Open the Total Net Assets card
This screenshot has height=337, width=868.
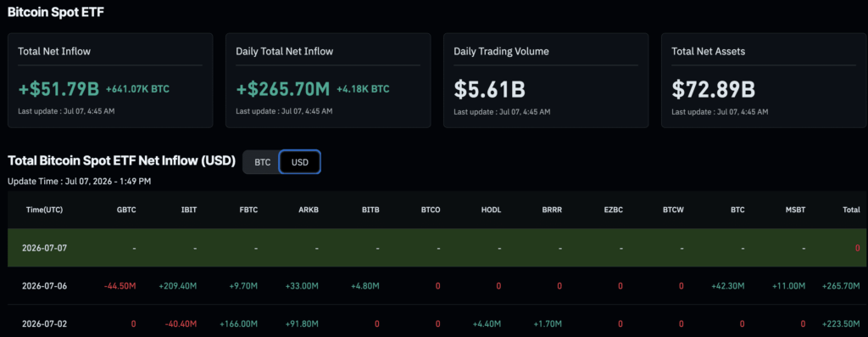pyautogui.click(x=764, y=81)
